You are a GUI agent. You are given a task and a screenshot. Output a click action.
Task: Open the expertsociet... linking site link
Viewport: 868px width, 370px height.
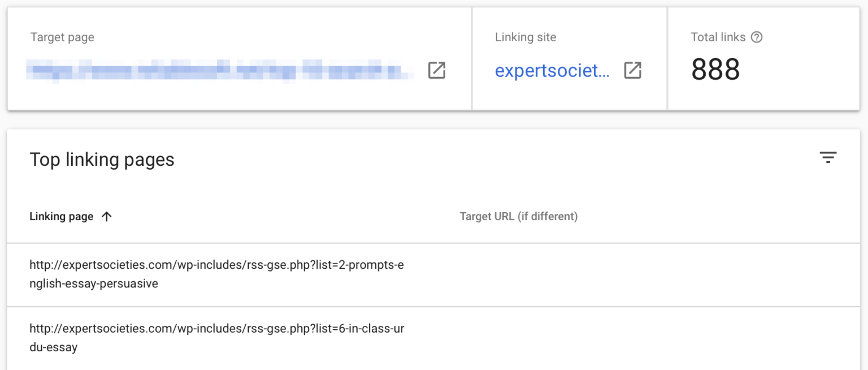(553, 70)
